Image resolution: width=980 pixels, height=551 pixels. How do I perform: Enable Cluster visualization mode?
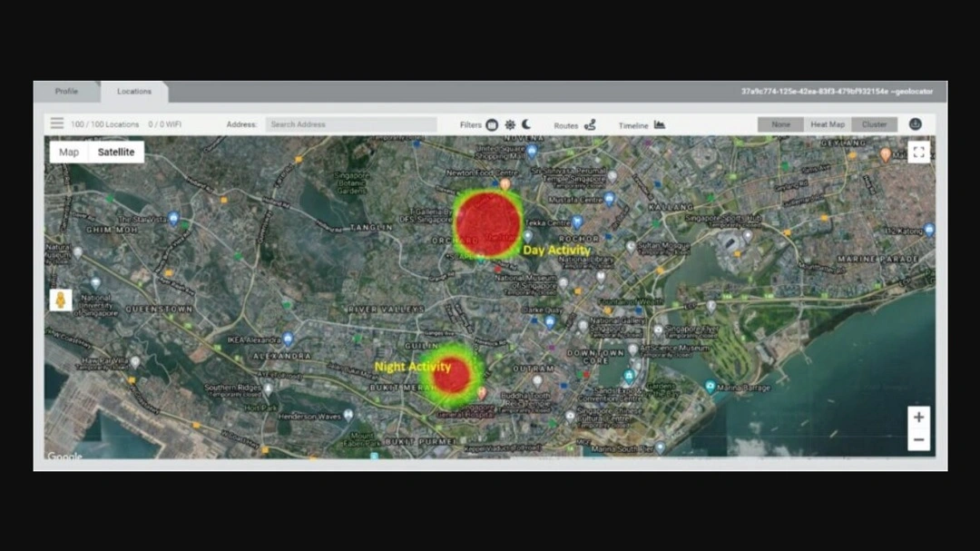click(875, 124)
